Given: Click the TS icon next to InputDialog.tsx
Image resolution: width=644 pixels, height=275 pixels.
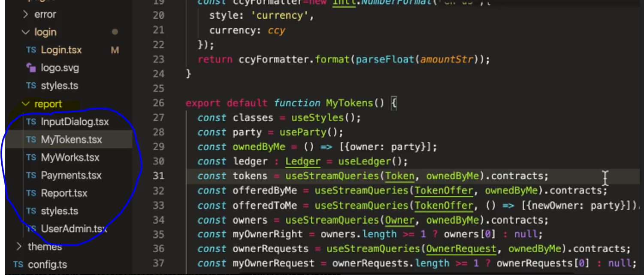Looking at the screenshot, I should tap(31, 122).
